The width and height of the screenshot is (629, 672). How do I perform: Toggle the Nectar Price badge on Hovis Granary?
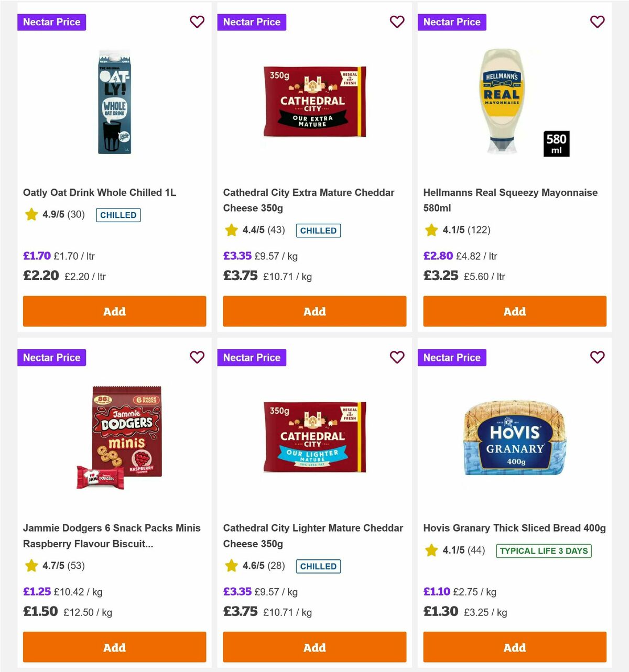(452, 357)
